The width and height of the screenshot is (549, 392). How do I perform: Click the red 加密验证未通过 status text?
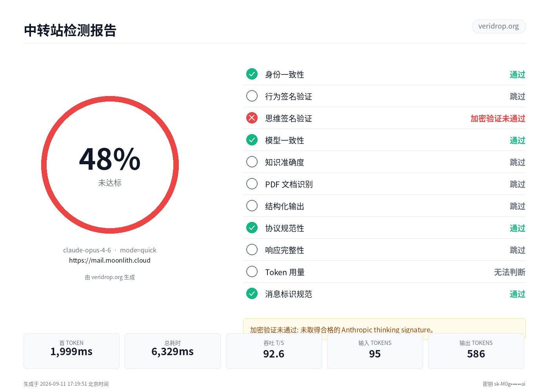498,118
